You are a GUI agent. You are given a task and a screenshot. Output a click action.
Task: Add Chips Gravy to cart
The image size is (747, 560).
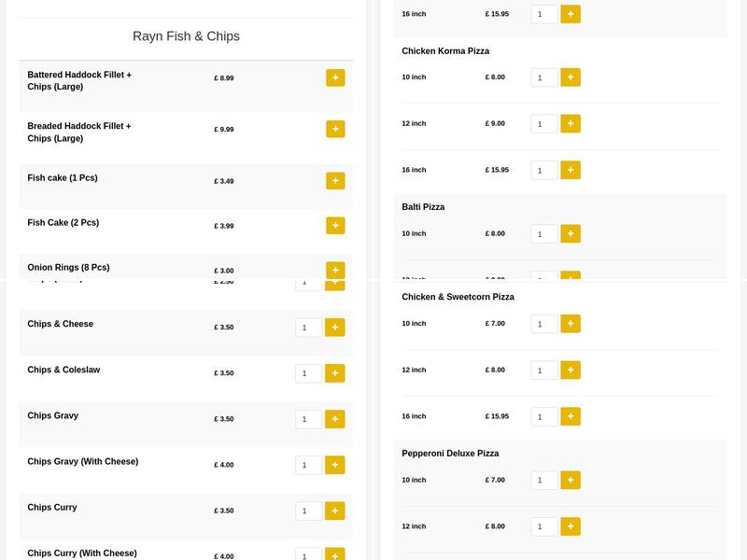pyautogui.click(x=335, y=419)
